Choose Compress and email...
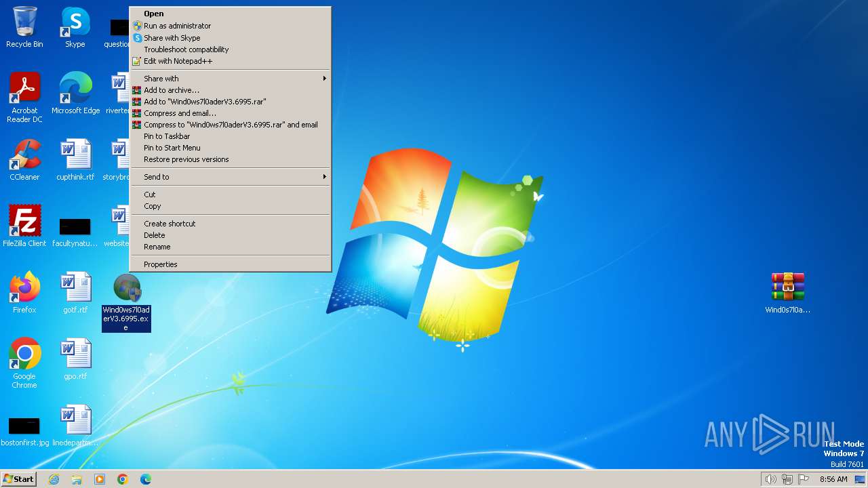This screenshot has height=488, width=868. tap(230, 113)
